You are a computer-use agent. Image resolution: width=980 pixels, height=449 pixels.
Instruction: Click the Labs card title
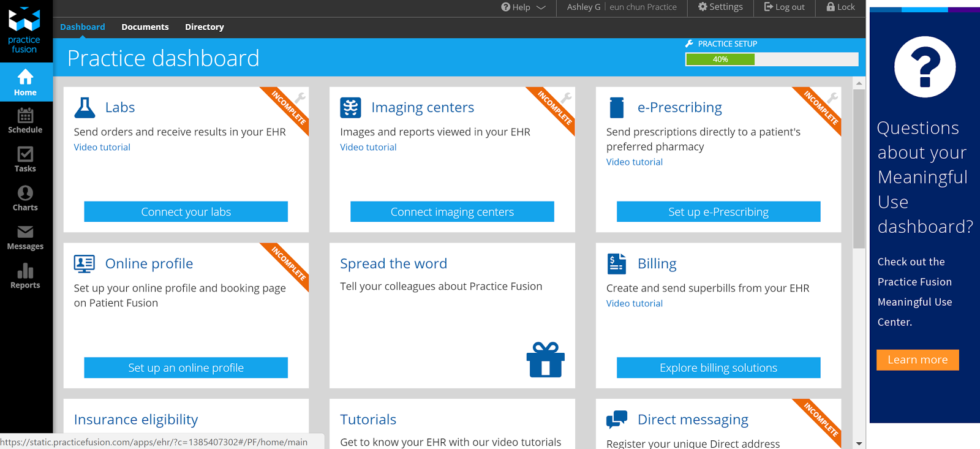point(120,107)
